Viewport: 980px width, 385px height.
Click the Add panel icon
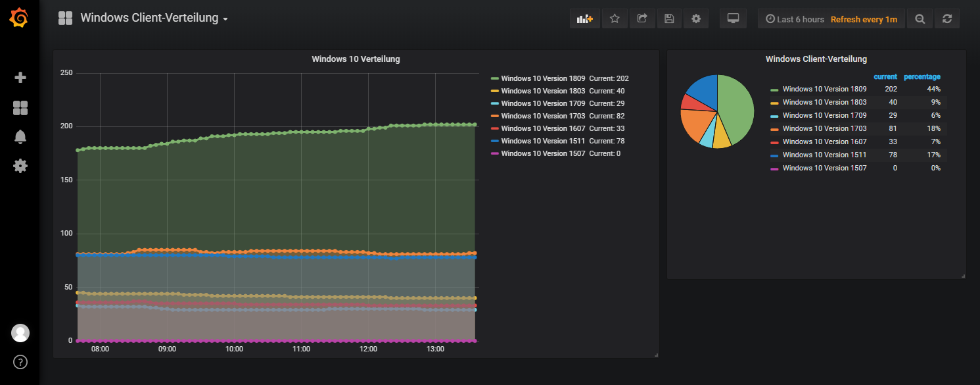(585, 18)
